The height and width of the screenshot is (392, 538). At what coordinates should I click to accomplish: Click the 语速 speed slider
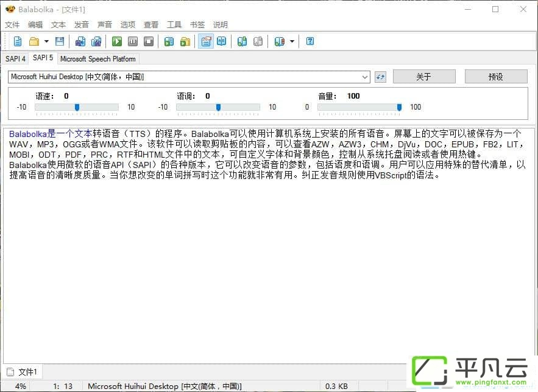click(x=77, y=107)
